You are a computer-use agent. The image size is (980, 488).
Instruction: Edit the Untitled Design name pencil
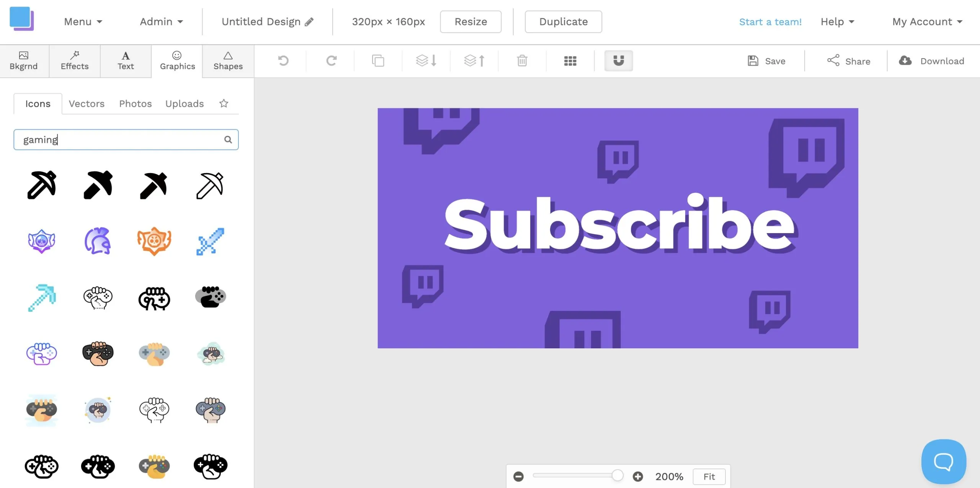click(x=309, y=22)
